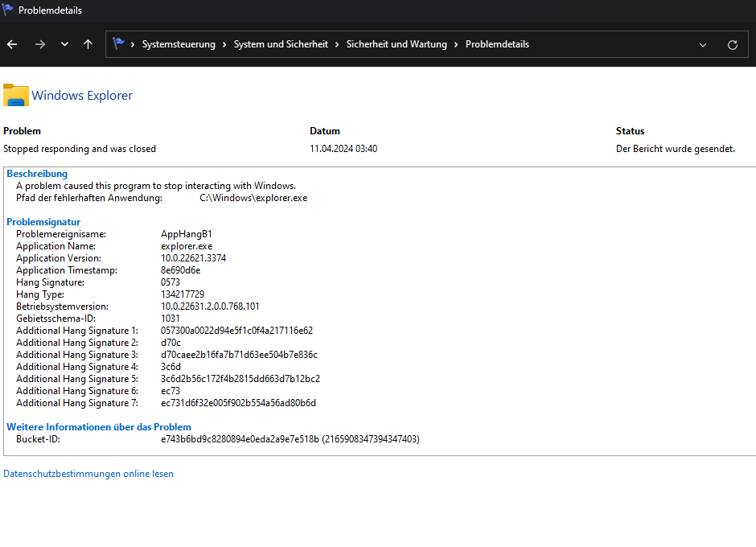Image resolution: width=756 pixels, height=547 pixels.
Task: Click Betriebssystemversion value 10.0.22631.2.0.0.768.101
Action: (x=210, y=306)
